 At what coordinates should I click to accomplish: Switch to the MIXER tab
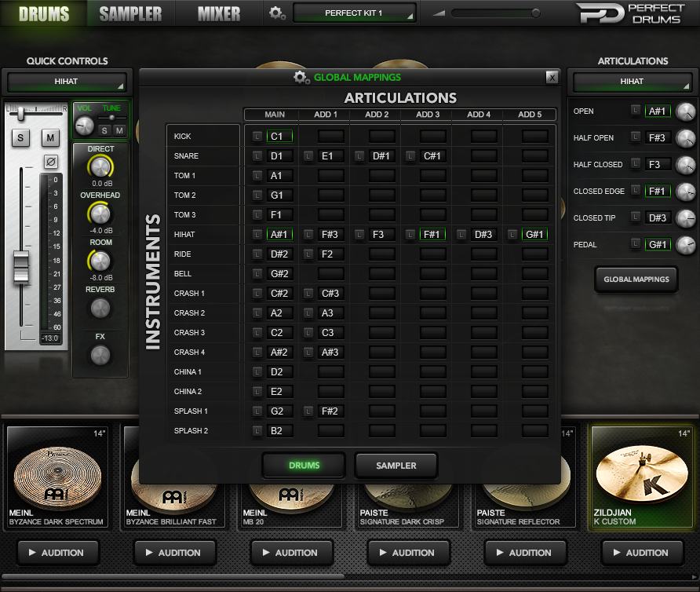219,14
